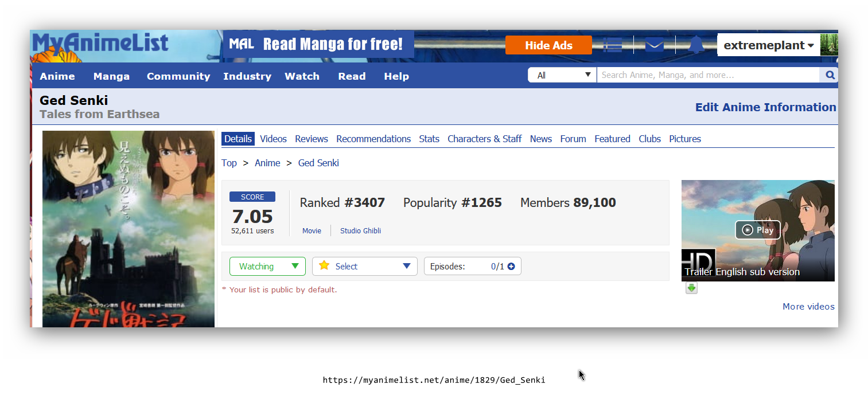Click the 7.05 score value

pyautogui.click(x=252, y=216)
